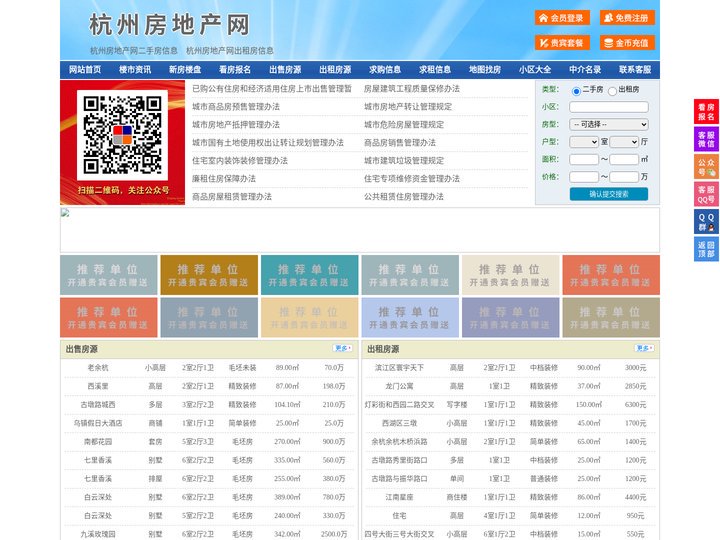Click the maximum 面积 input field
The width and height of the screenshot is (720, 540).
pyautogui.click(x=624, y=159)
